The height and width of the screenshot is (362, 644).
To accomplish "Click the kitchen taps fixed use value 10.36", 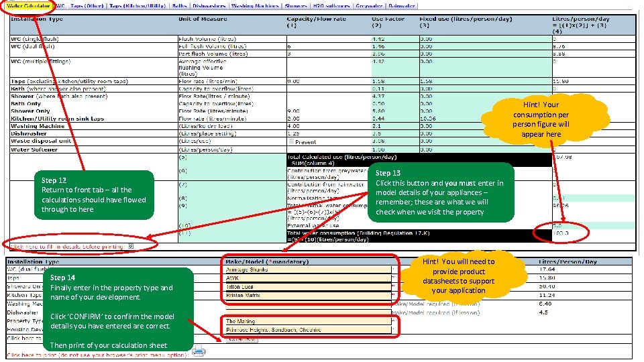I will tap(427, 119).
